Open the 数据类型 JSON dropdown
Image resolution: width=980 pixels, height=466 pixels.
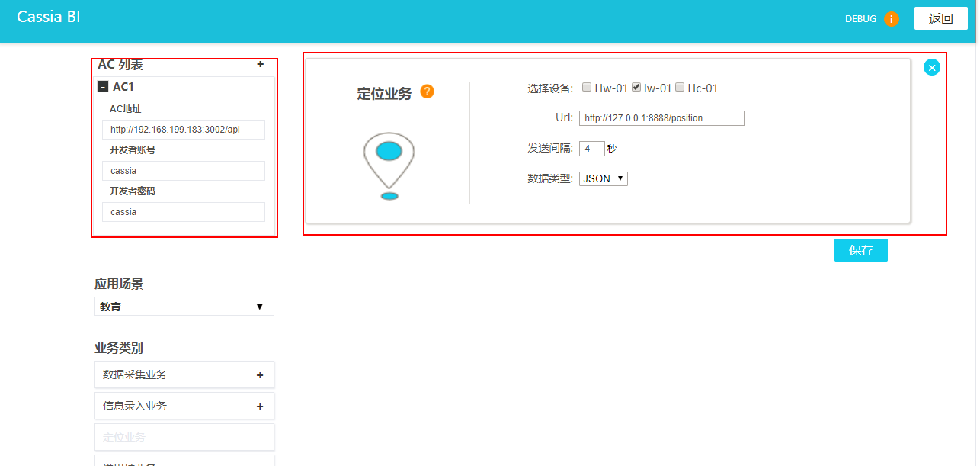point(603,178)
